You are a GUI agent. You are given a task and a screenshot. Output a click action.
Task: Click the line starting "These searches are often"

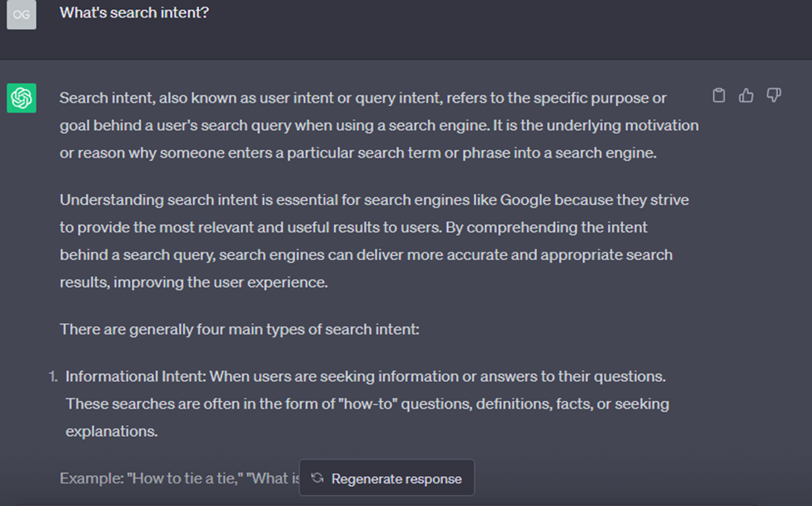click(367, 404)
